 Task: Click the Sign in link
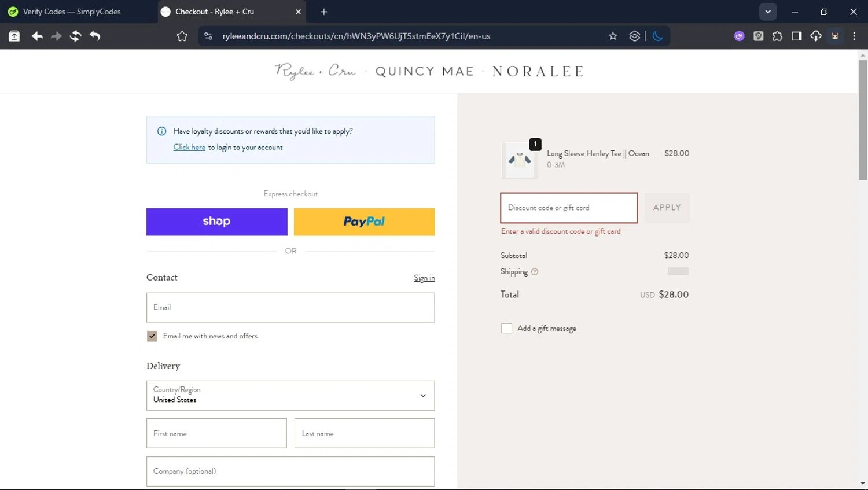(x=424, y=278)
